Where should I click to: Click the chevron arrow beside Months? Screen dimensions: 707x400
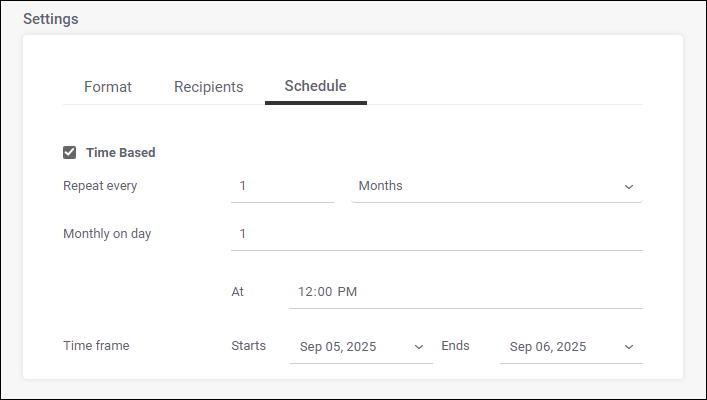[x=629, y=187]
